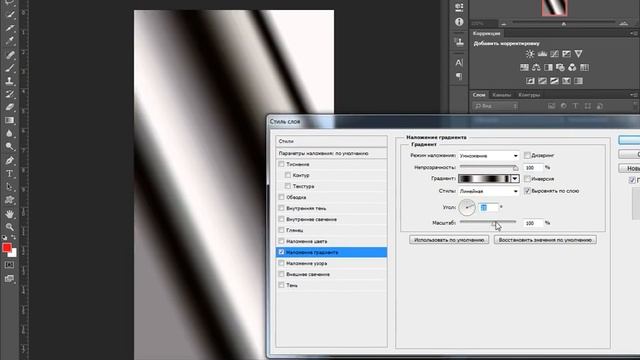Check the Инверсия option
Image resolution: width=640 pixels, height=360 pixels.
point(527,179)
